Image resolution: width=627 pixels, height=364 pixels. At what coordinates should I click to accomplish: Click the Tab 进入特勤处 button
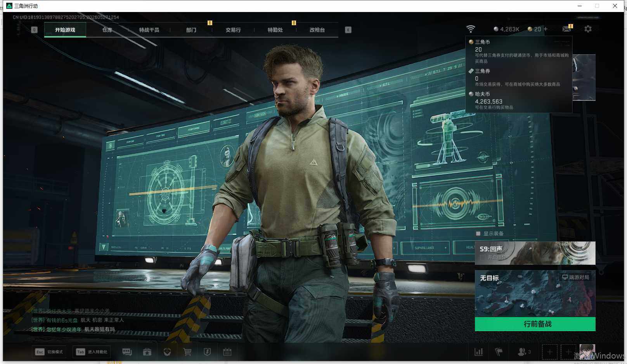[92, 352]
